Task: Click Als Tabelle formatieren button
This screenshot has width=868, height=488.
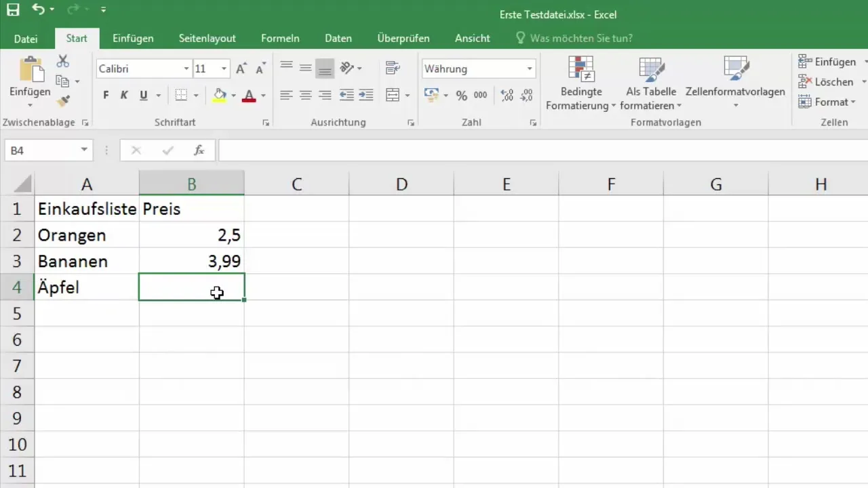Action: 651,84
